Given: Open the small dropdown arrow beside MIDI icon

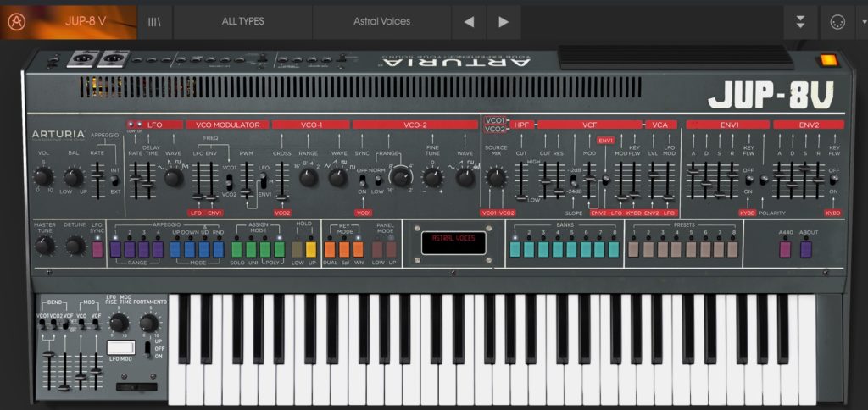Looking at the screenshot, I should [864, 22].
